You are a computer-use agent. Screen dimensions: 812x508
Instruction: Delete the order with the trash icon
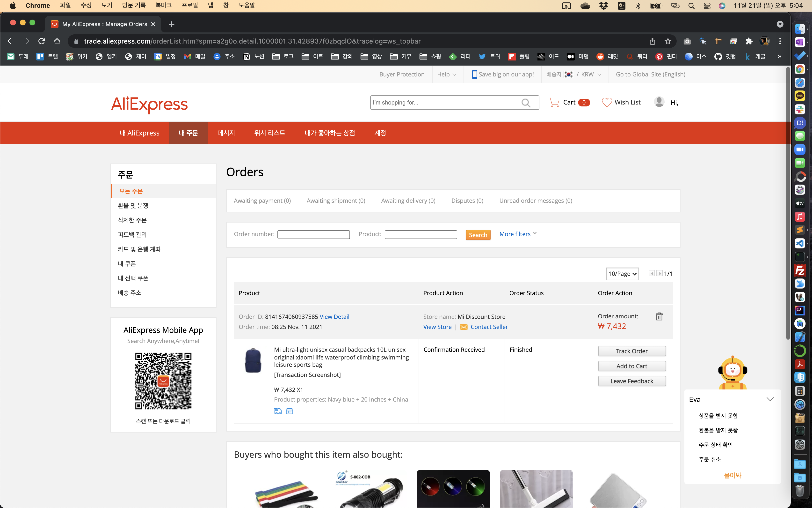click(x=659, y=316)
